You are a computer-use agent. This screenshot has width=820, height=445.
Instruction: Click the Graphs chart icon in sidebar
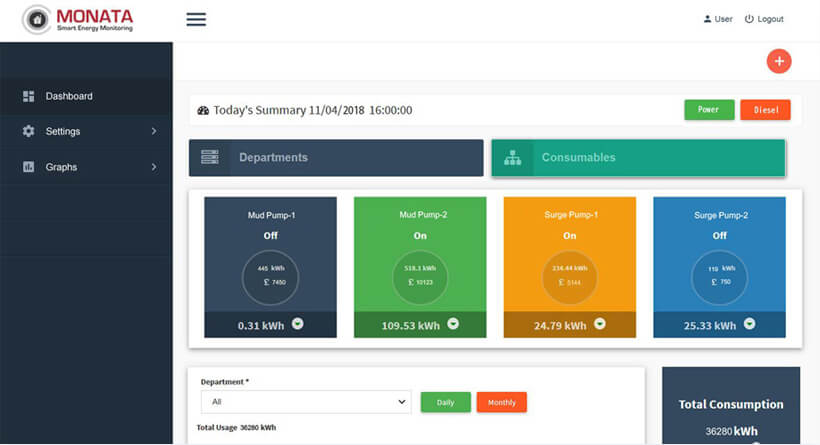[x=28, y=167]
